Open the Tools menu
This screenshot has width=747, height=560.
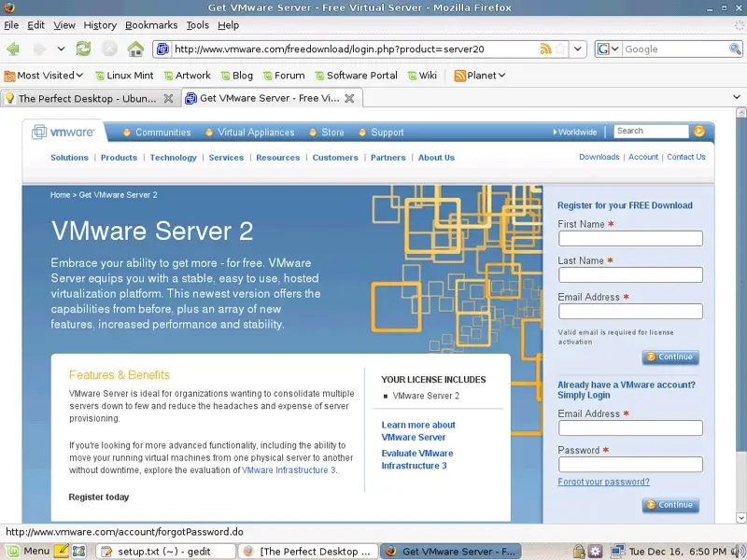click(x=198, y=25)
